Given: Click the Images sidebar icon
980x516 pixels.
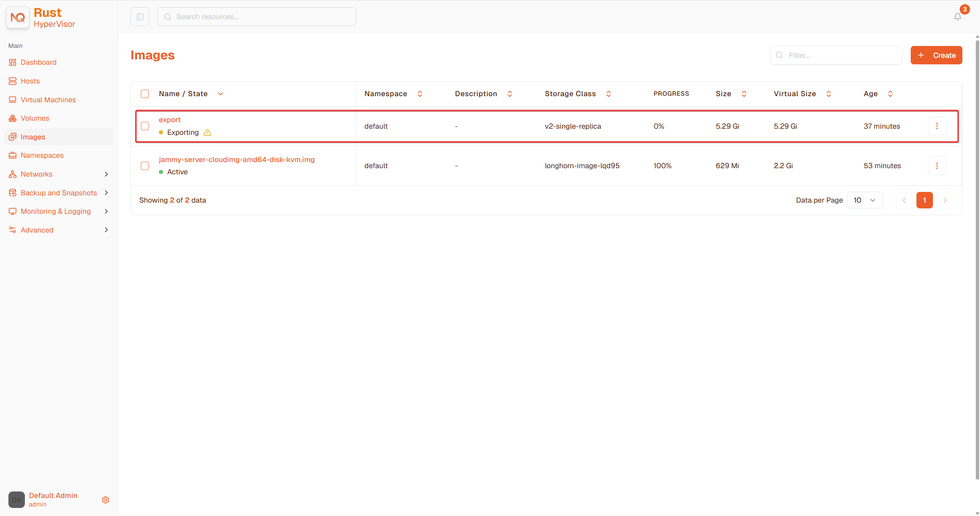Looking at the screenshot, I should coord(13,137).
